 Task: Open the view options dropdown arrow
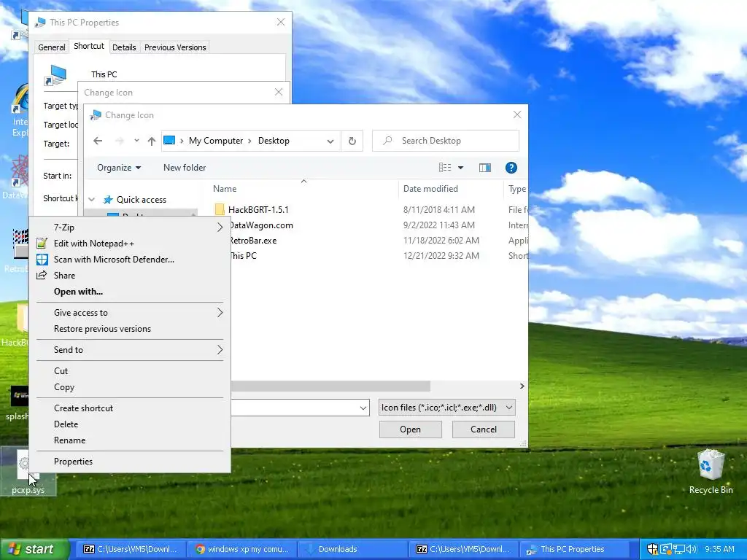(x=461, y=168)
